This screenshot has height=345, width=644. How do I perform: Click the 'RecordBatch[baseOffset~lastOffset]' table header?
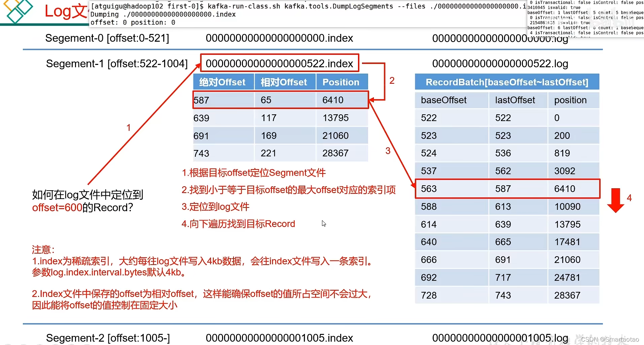point(507,82)
